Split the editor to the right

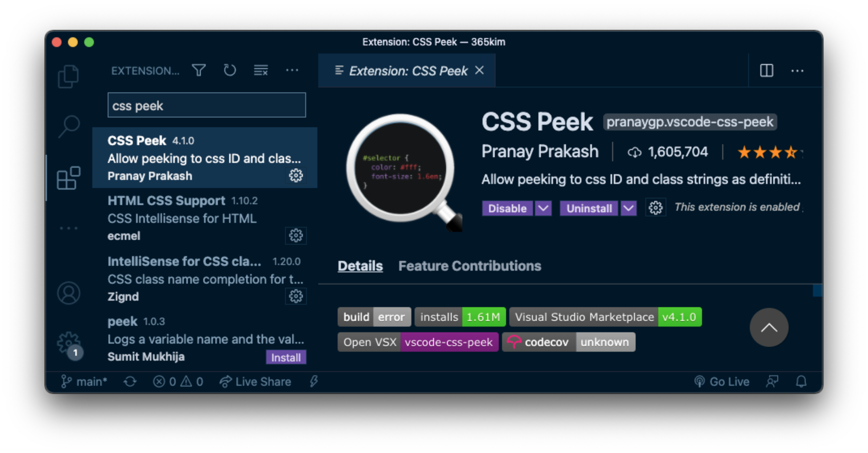[766, 71]
